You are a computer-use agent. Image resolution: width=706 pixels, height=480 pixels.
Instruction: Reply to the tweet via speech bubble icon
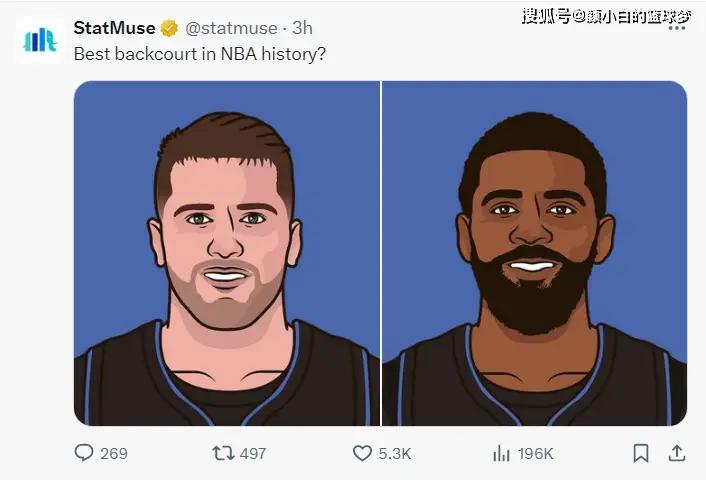pos(84,453)
